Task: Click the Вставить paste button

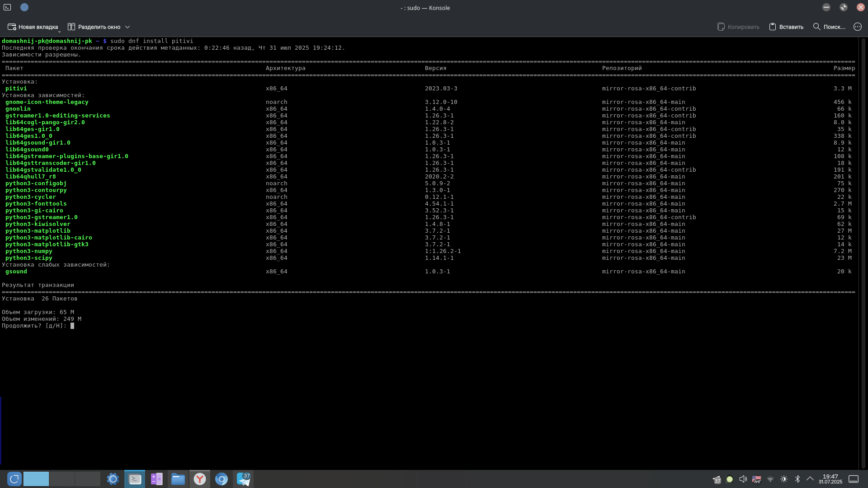Action: [x=786, y=27]
